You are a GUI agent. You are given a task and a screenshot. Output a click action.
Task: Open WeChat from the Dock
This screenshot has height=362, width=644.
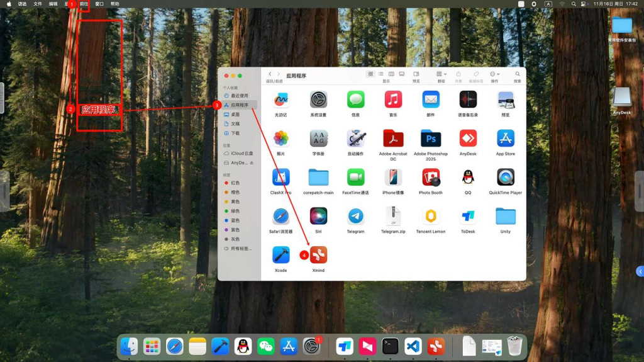pyautogui.click(x=266, y=346)
